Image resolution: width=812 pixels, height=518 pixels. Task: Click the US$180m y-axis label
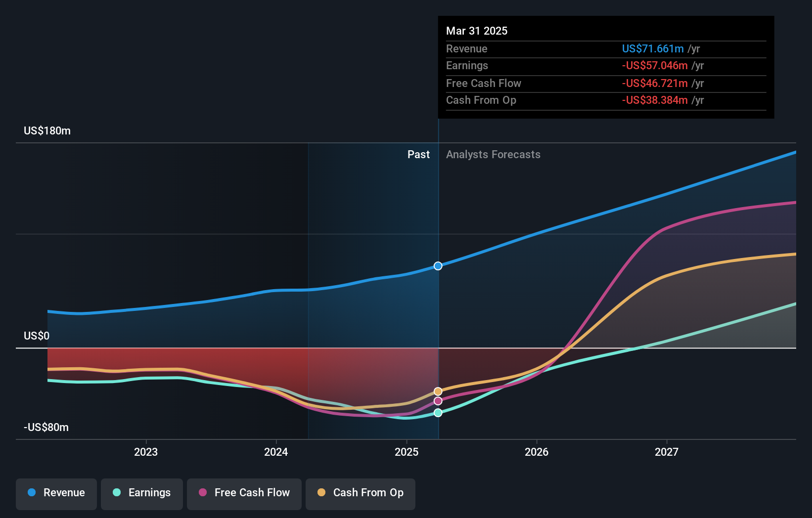click(x=47, y=131)
